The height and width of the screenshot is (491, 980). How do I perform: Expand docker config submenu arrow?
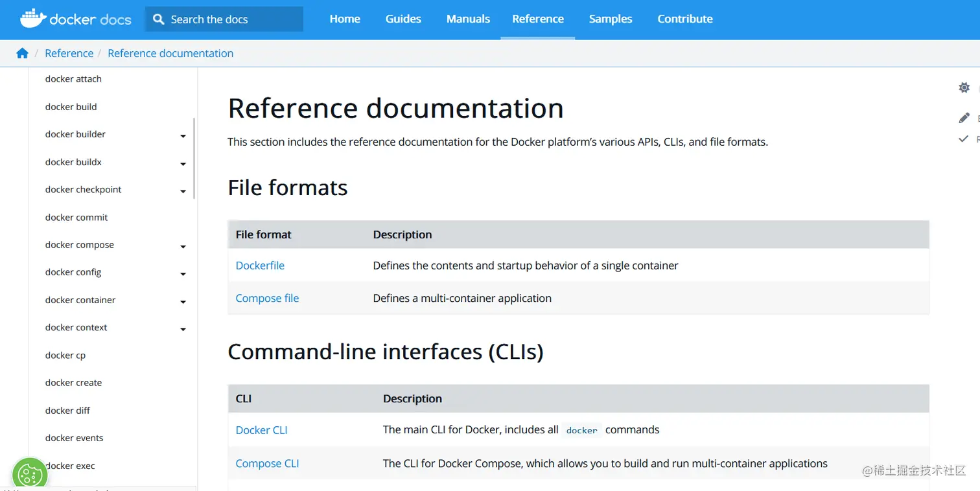pos(183,274)
